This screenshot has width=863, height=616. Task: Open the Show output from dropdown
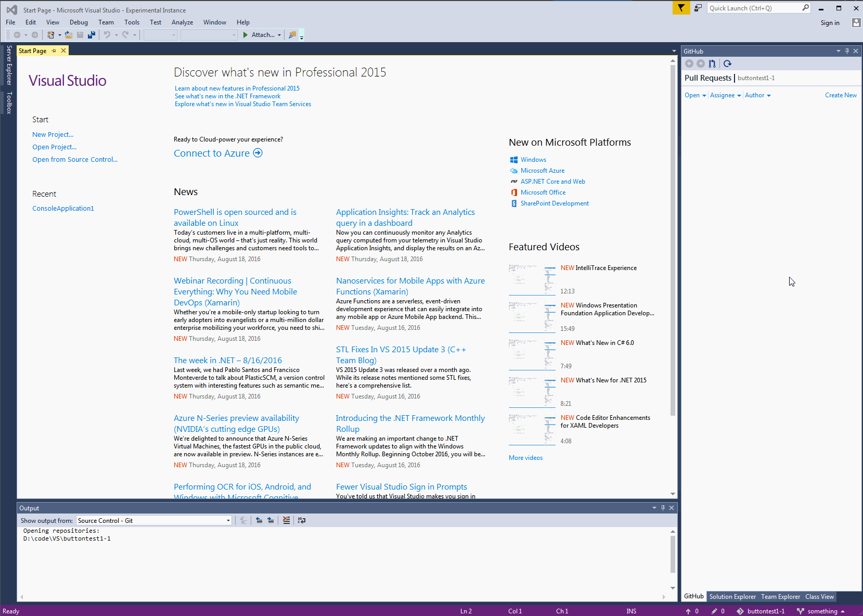[x=228, y=521]
